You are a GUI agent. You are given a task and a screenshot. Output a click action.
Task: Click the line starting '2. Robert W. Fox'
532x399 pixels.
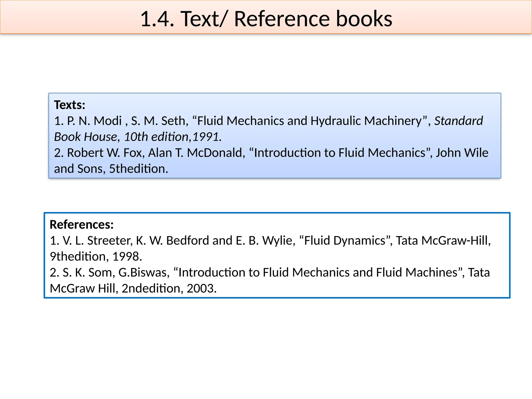271,153
